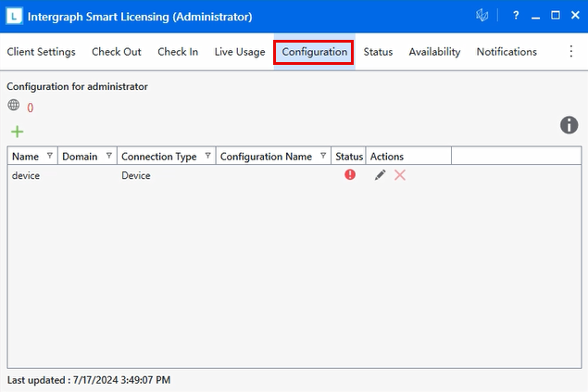This screenshot has width=588, height=392.
Task: Open the three-dot overflow menu
Action: (571, 52)
